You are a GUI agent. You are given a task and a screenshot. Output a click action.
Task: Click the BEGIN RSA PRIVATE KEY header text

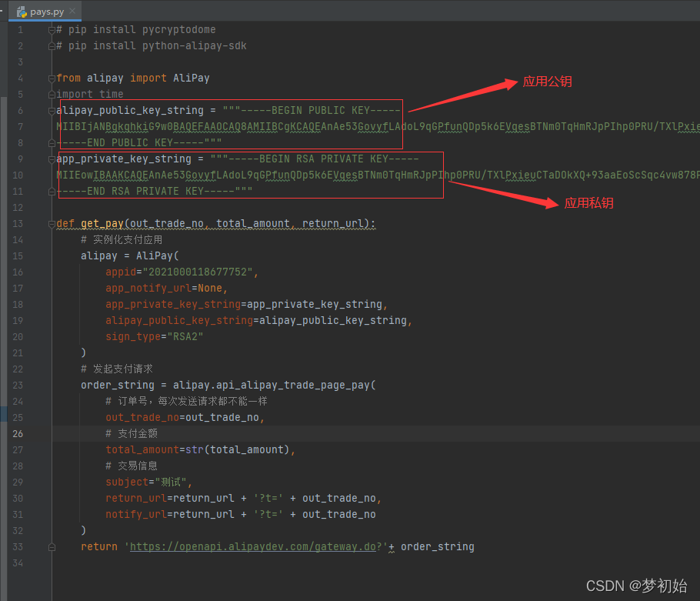[x=323, y=159]
